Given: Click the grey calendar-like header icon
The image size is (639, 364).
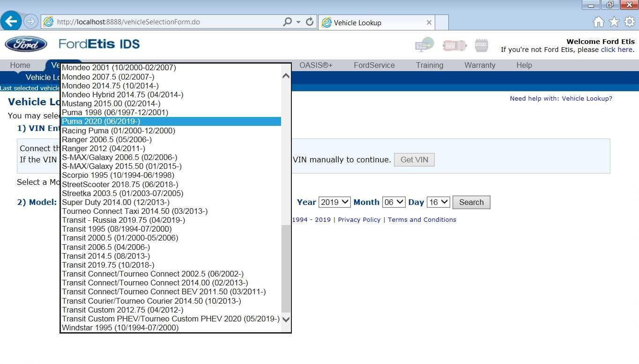Looking at the screenshot, I should tap(482, 45).
